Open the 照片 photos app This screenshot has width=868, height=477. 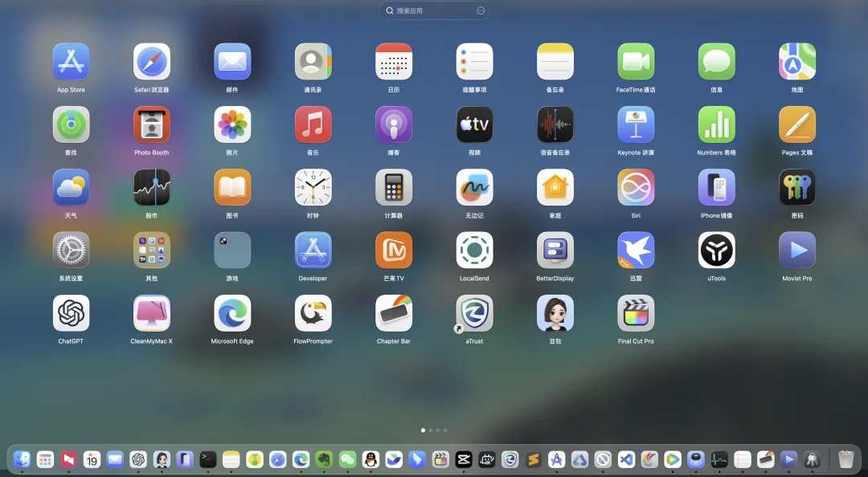(232, 124)
